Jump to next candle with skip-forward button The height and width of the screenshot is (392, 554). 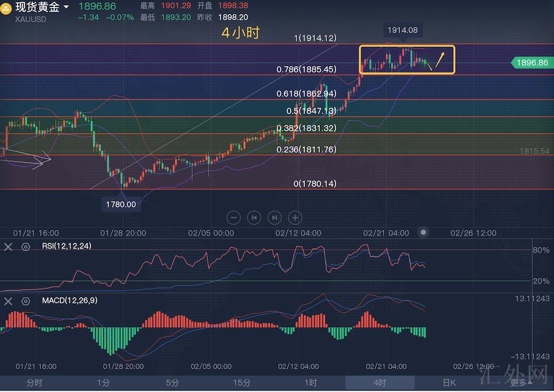tap(275, 218)
